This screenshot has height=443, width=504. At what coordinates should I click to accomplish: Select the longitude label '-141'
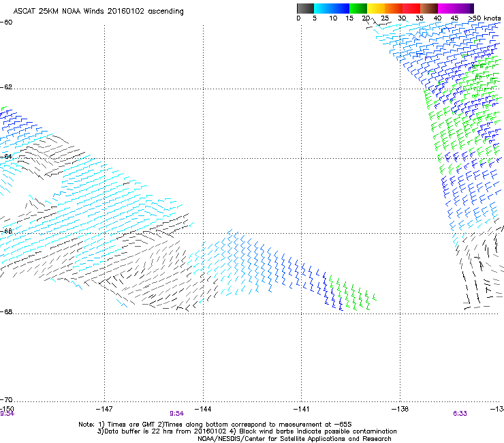click(x=301, y=409)
